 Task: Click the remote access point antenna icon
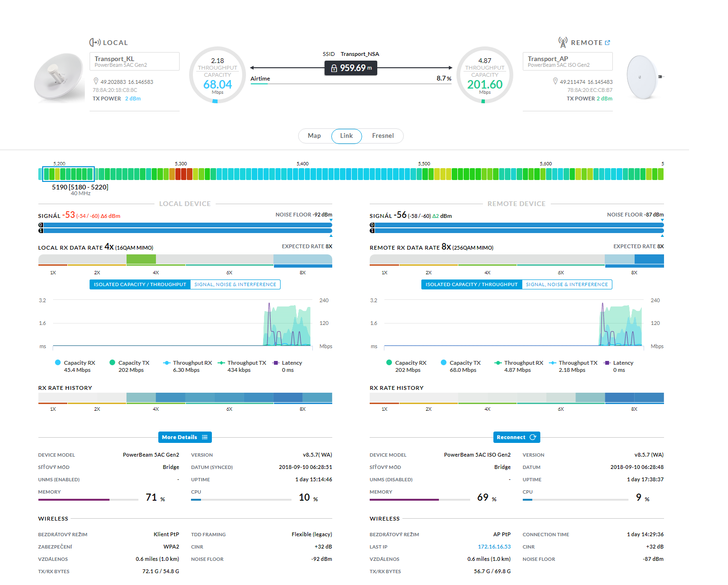(563, 42)
